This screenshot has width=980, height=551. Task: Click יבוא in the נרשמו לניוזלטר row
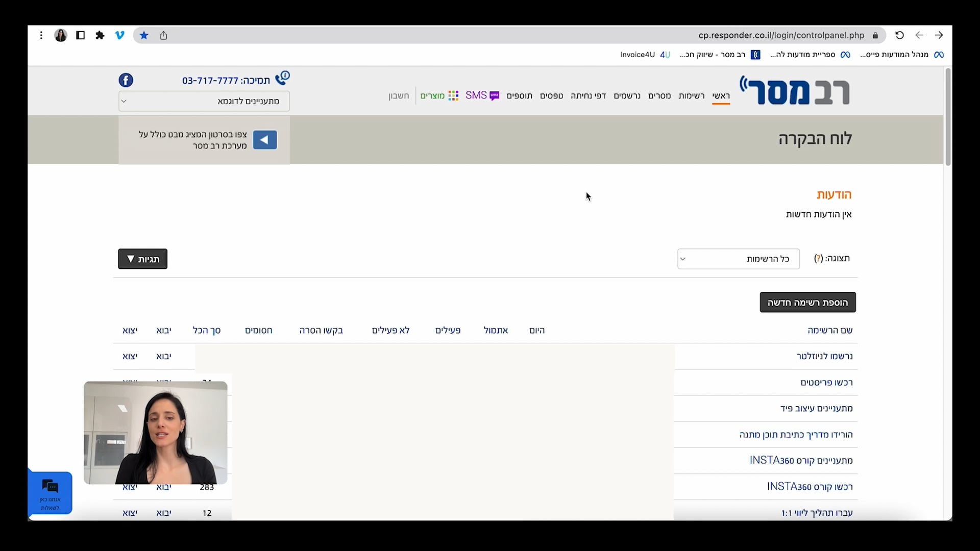[164, 357]
